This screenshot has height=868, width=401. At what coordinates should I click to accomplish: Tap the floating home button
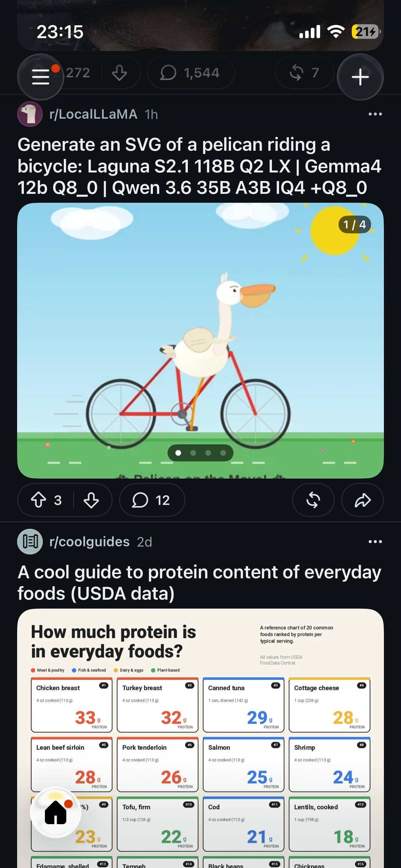(56, 812)
